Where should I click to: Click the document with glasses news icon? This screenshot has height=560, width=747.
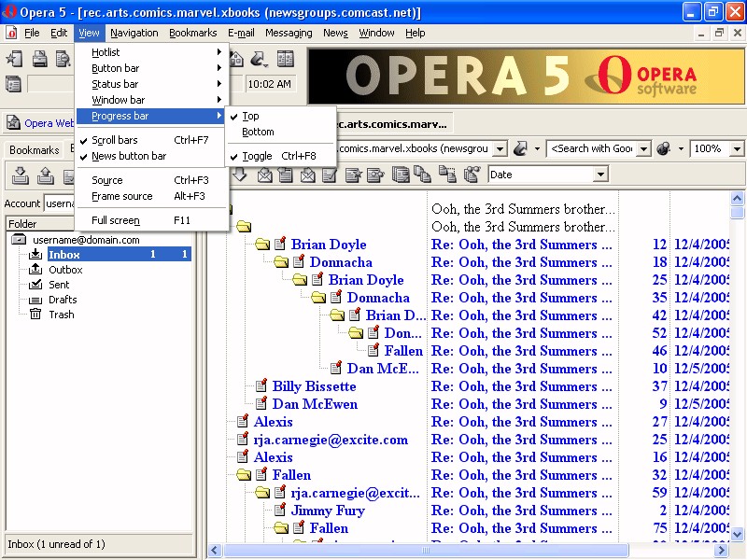pos(375,175)
